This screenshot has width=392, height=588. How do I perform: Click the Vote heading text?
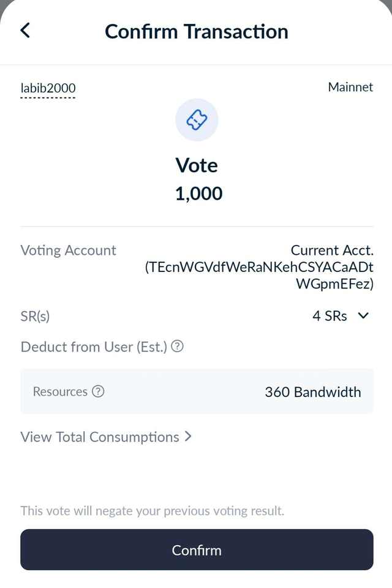(197, 165)
